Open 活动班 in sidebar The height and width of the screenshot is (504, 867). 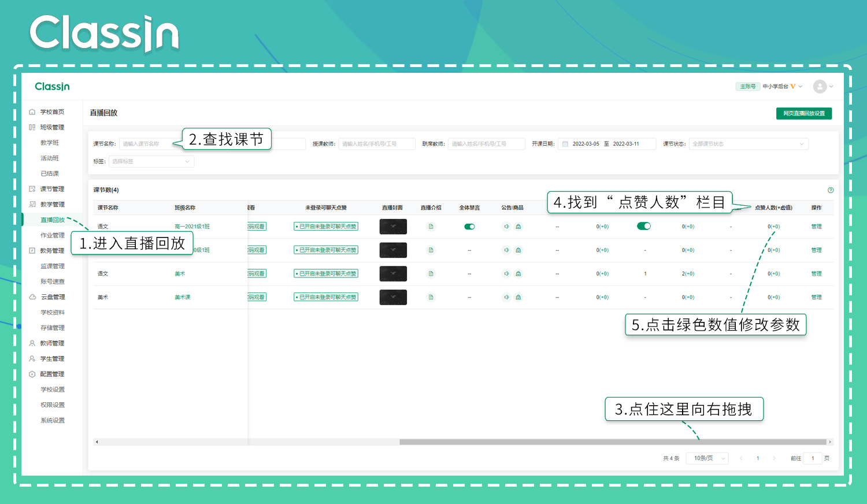(x=50, y=158)
